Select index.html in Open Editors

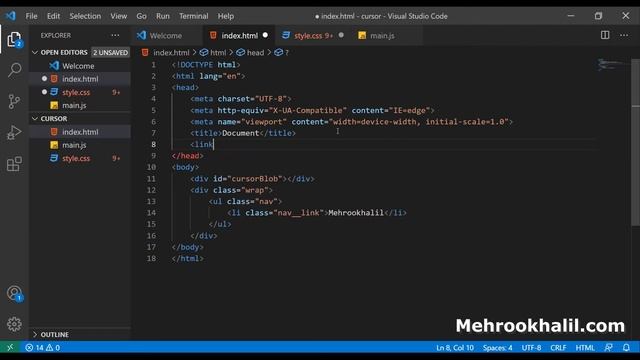point(80,79)
